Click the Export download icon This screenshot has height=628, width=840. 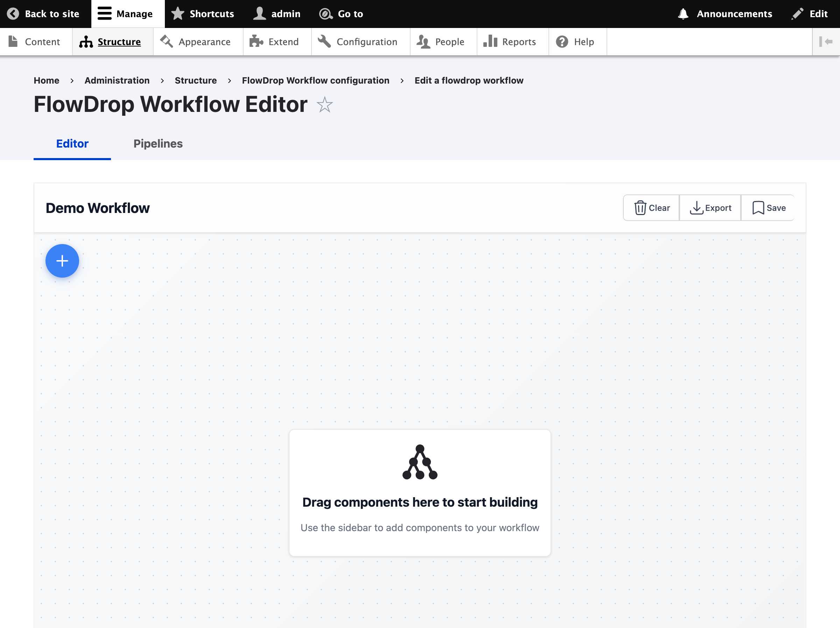(x=696, y=208)
